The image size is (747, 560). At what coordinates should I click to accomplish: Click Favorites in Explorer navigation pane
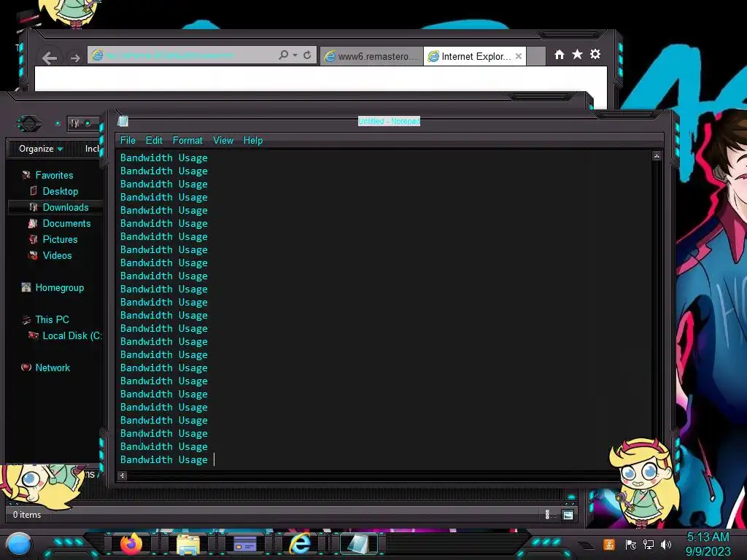pos(54,175)
